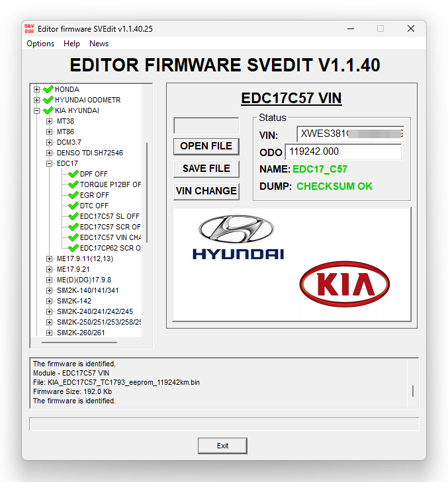The width and height of the screenshot is (448, 482).
Task: Expand the DENSO TDI SH72546 node
Action: 49,153
